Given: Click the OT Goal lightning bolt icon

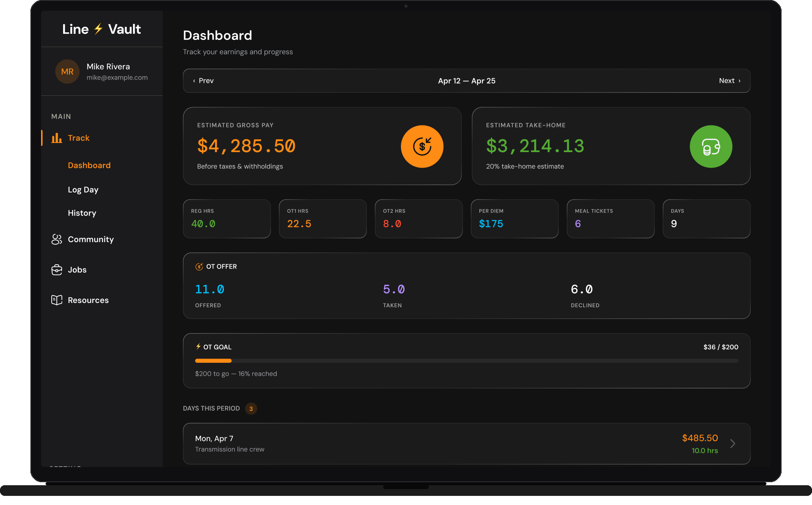Looking at the screenshot, I should click(x=198, y=346).
